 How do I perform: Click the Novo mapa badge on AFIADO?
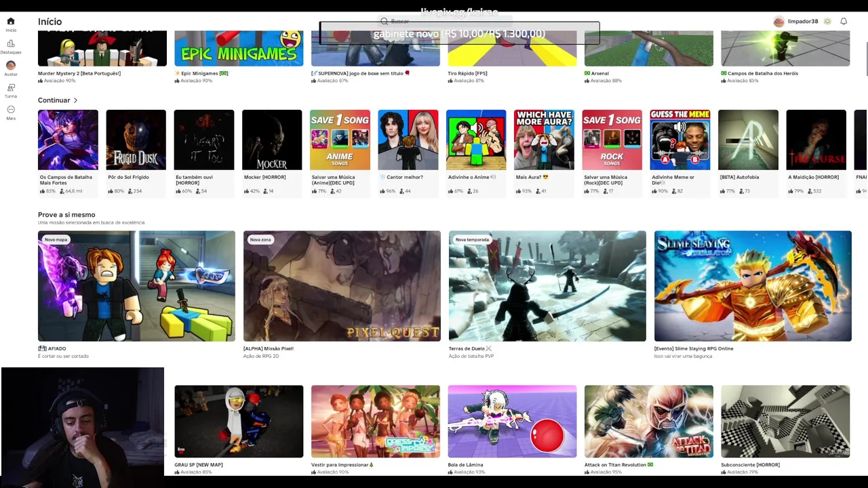56,239
